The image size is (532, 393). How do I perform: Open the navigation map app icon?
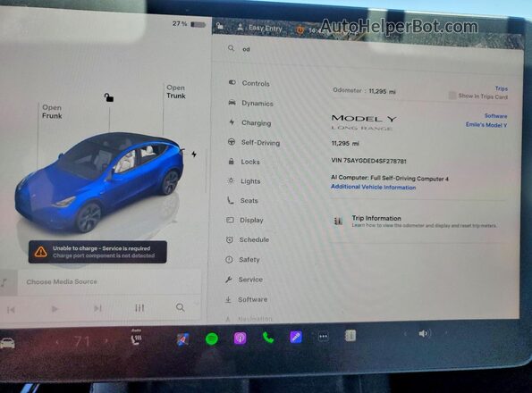point(183,339)
